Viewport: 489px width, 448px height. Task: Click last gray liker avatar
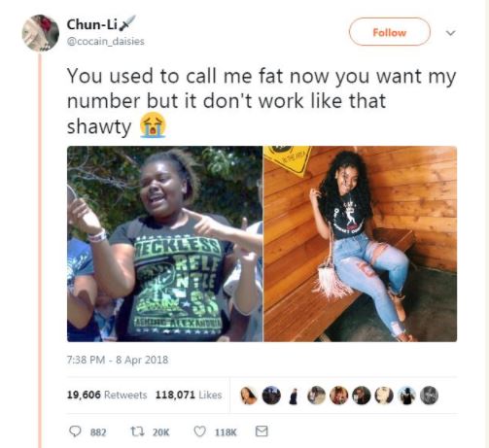click(429, 396)
